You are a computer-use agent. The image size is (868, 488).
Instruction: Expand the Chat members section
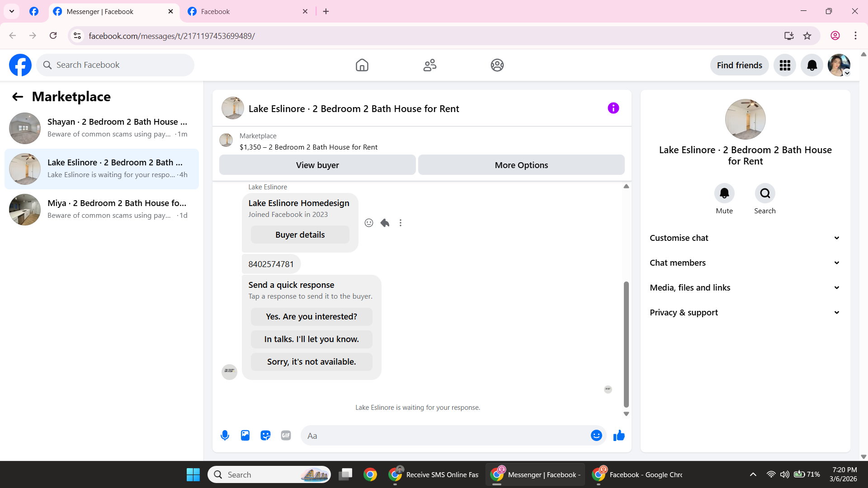click(x=745, y=263)
